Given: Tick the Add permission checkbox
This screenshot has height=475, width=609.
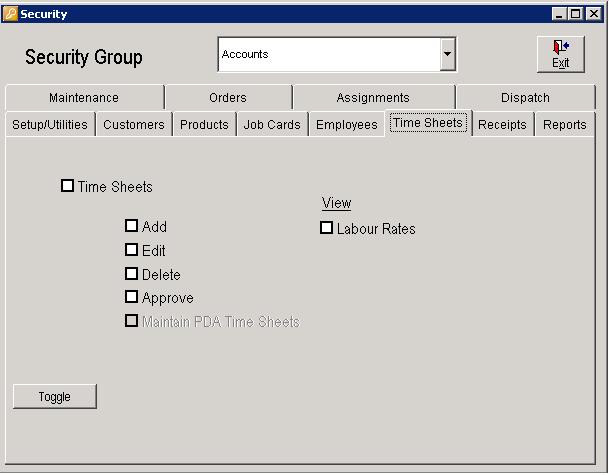Looking at the screenshot, I should point(132,226).
